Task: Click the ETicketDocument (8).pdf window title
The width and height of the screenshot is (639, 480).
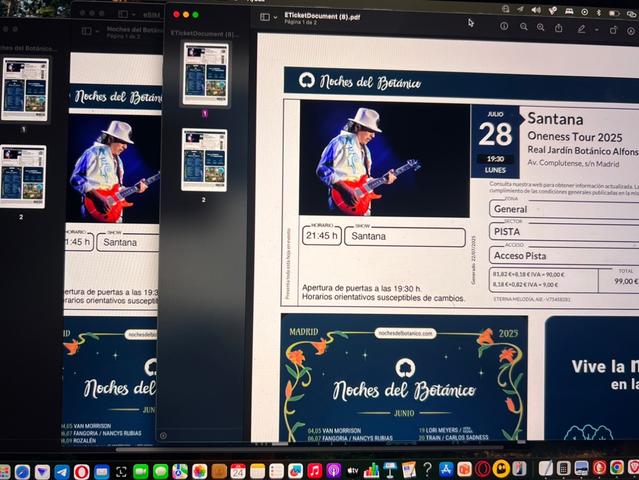Action: click(322, 16)
